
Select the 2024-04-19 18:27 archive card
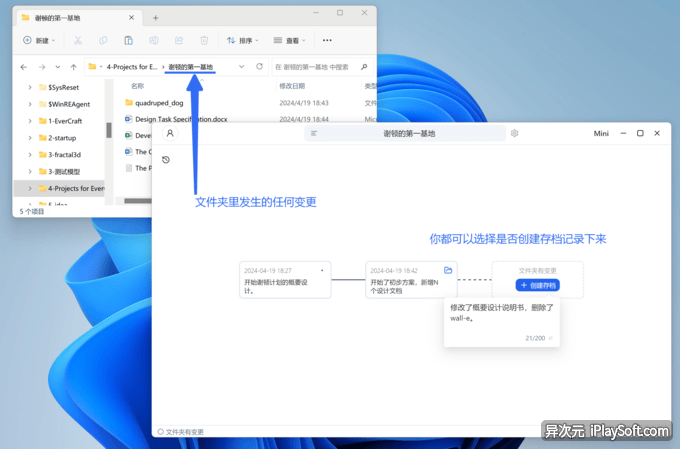[285, 279]
